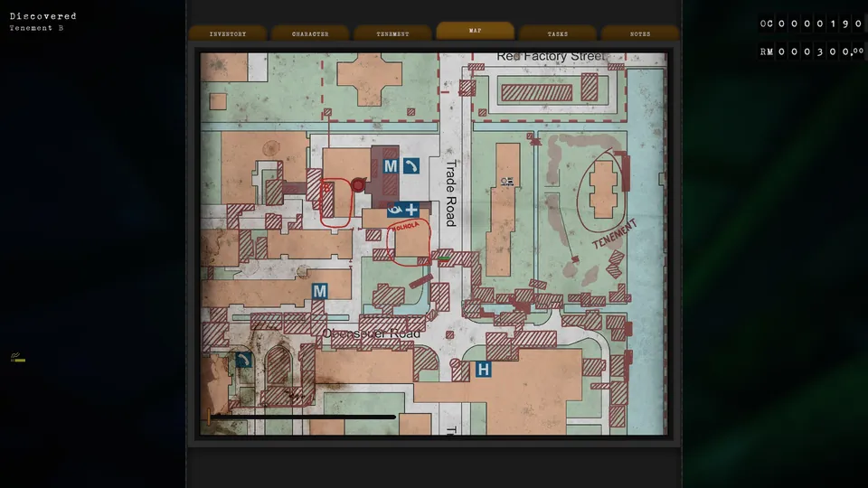868x488 pixels.
Task: Click the red-circled area marked B
Action: point(335,202)
